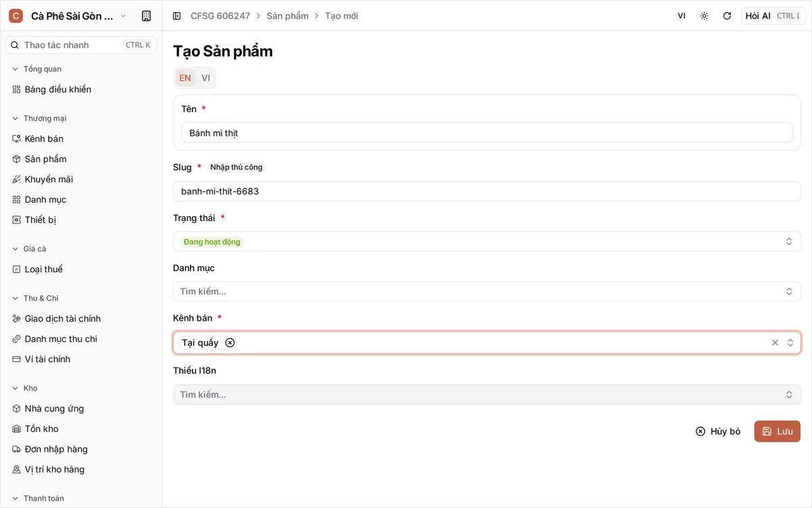Click the Khuyến mãi party icon
This screenshot has width=812, height=508.
[x=17, y=179]
